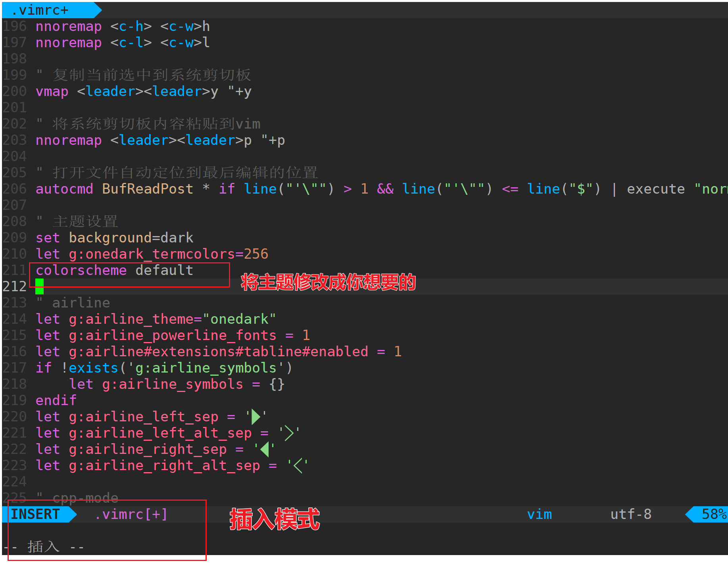Viewport: 728px width, 563px height.
Task: Click the '-- 插入 --' mode message at bottom
Action: click(44, 547)
